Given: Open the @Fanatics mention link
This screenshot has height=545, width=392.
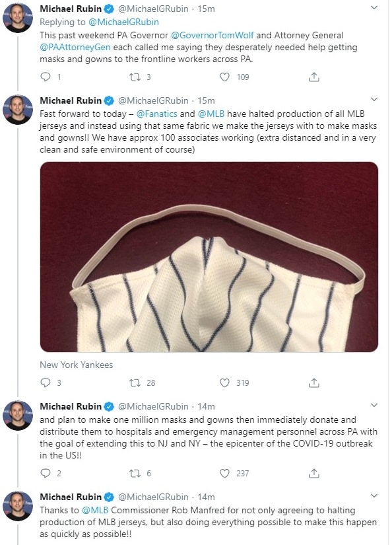Looking at the screenshot, I should pos(156,114).
